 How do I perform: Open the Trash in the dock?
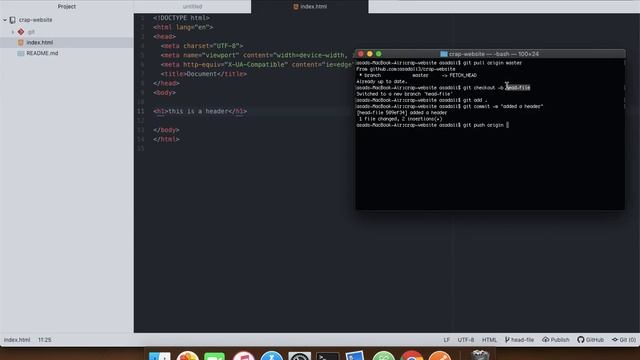tap(480, 355)
